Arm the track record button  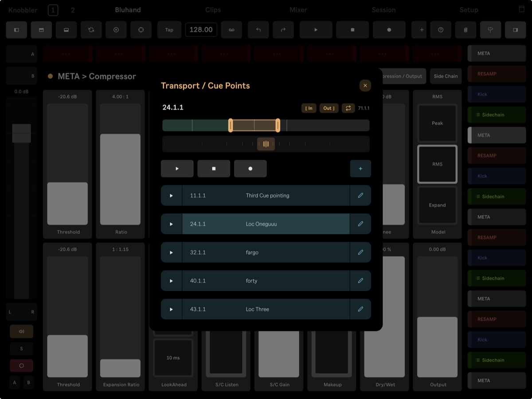(x=21, y=366)
